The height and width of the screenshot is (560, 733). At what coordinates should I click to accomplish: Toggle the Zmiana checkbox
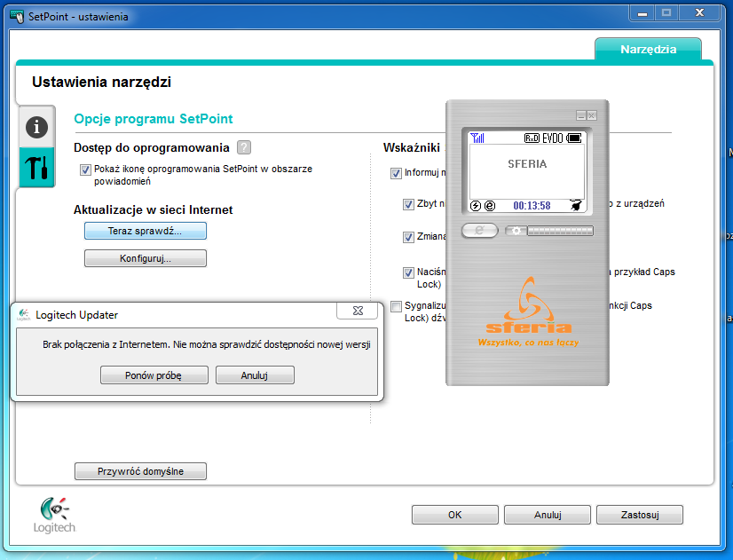[408, 237]
